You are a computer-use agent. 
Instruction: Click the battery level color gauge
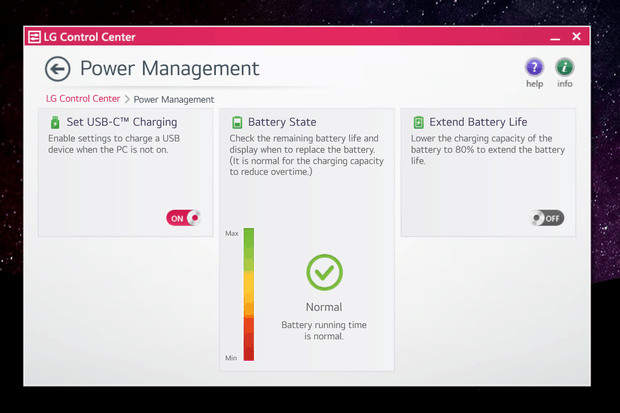pyautogui.click(x=249, y=294)
